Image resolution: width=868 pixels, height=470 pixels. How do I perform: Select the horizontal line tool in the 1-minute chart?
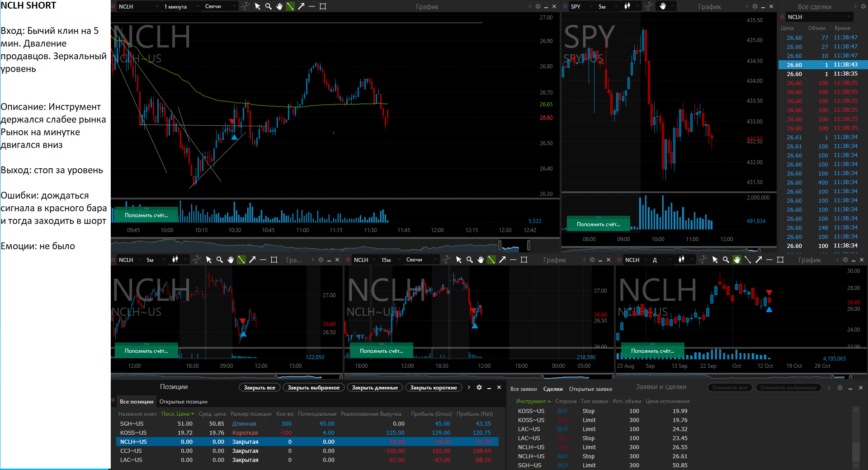coord(312,6)
